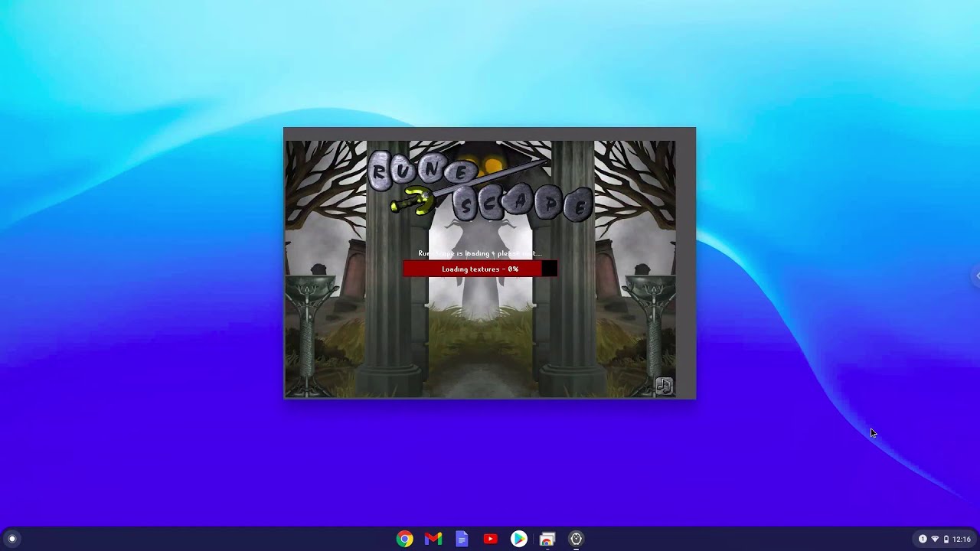Click the RuneScape logo
The width and height of the screenshot is (980, 551).
[x=480, y=184]
